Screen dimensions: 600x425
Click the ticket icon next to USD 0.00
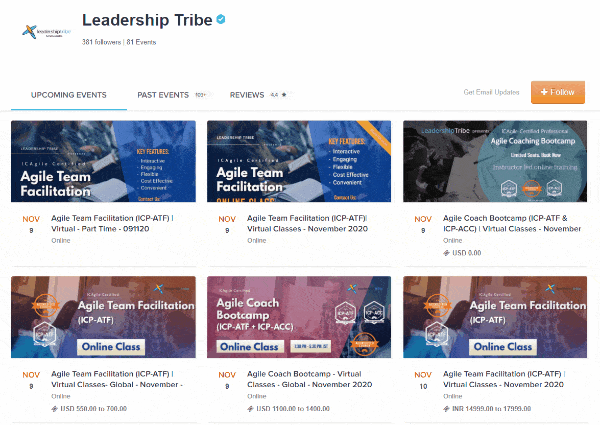(446, 251)
